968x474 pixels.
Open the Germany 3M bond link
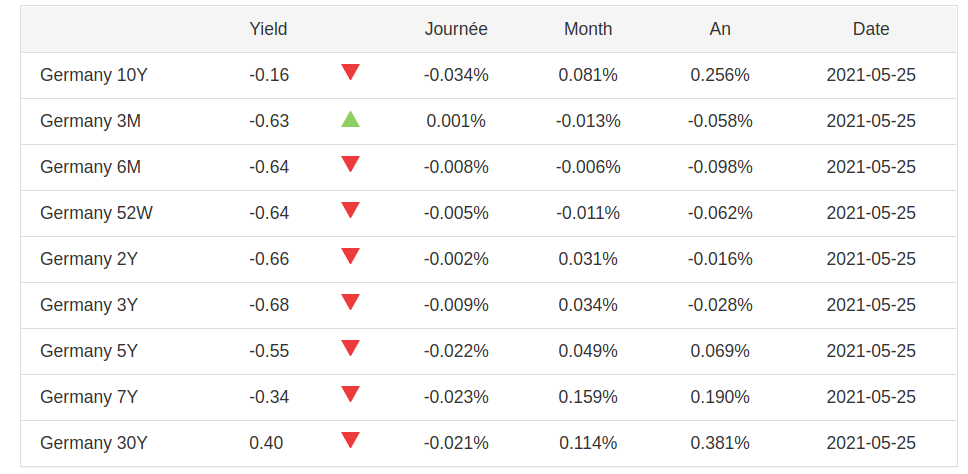click(x=90, y=121)
